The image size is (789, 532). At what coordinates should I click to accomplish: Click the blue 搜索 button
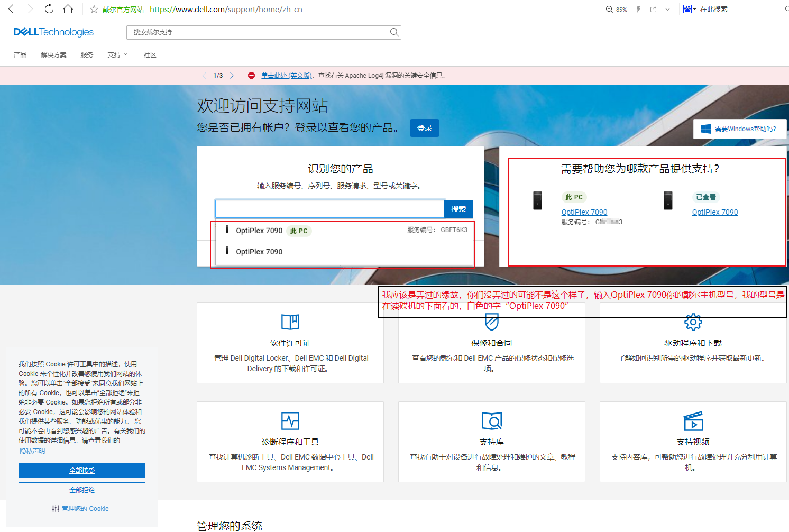point(458,209)
